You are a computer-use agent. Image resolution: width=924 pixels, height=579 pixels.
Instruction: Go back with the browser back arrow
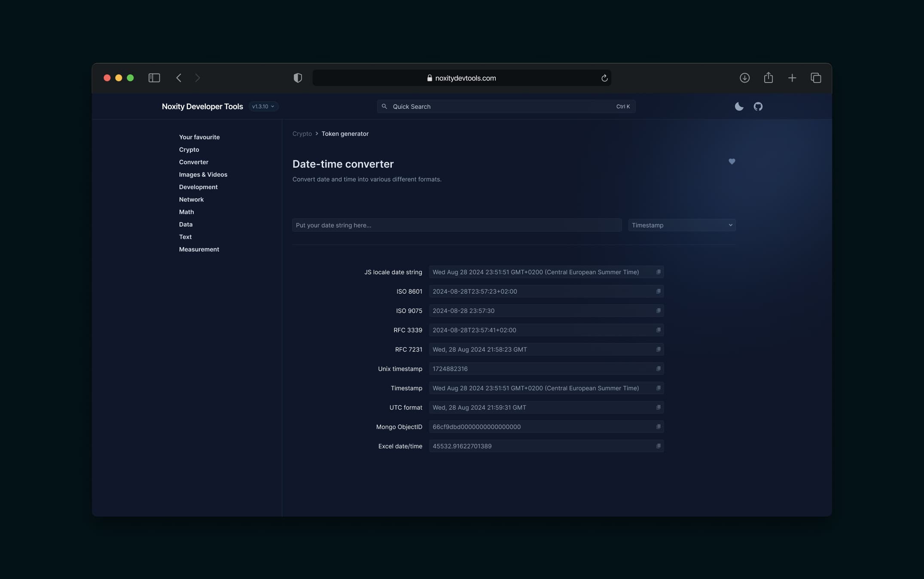click(179, 78)
